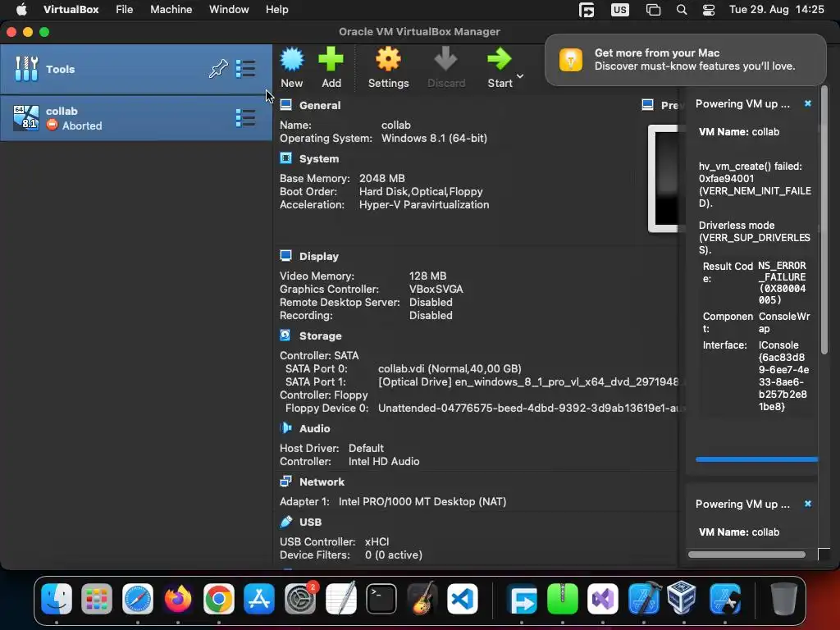Close the second Powering VM up notification
840x630 pixels.
tap(808, 504)
